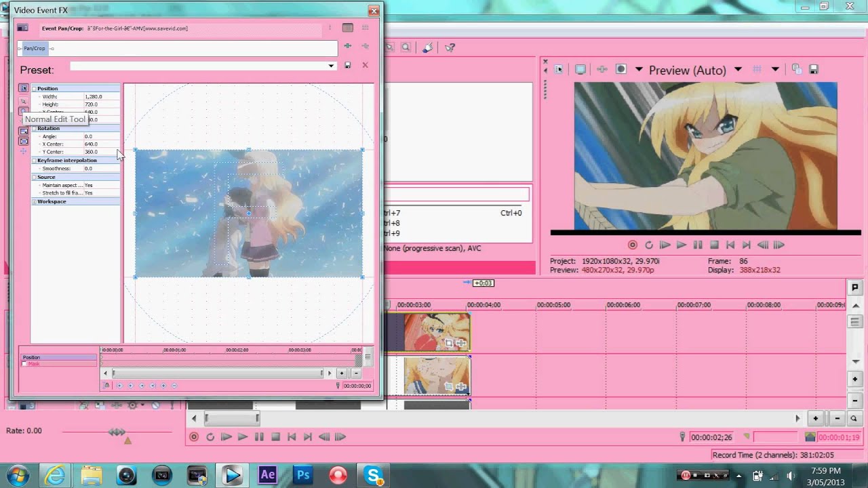The height and width of the screenshot is (488, 868).
Task: Enable the Mask checkbox
Action: tap(24, 364)
